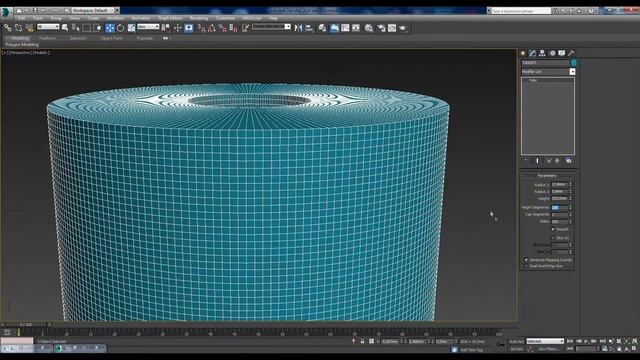Screen dimensions: 640x360
Task: Click the timeline time slider handle
Action: [x=26, y=324]
